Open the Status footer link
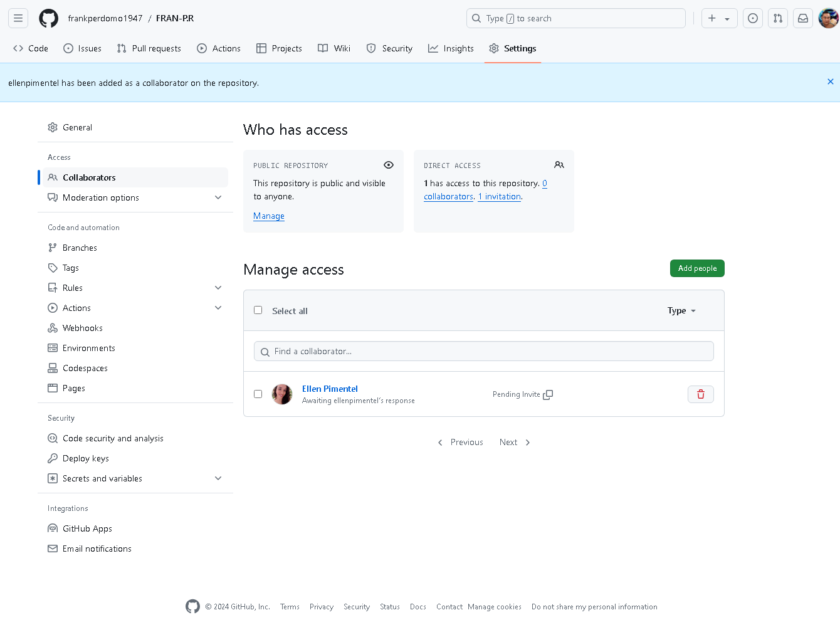Image resolution: width=840 pixels, height=625 pixels. click(x=390, y=607)
